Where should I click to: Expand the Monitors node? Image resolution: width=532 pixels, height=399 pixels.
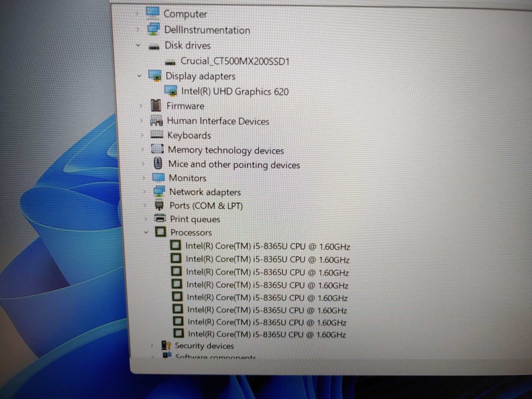click(144, 178)
